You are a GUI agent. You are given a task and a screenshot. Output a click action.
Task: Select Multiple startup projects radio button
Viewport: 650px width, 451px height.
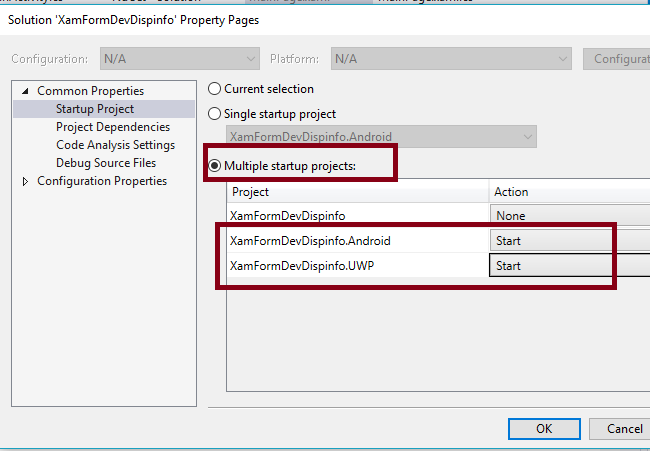point(214,165)
